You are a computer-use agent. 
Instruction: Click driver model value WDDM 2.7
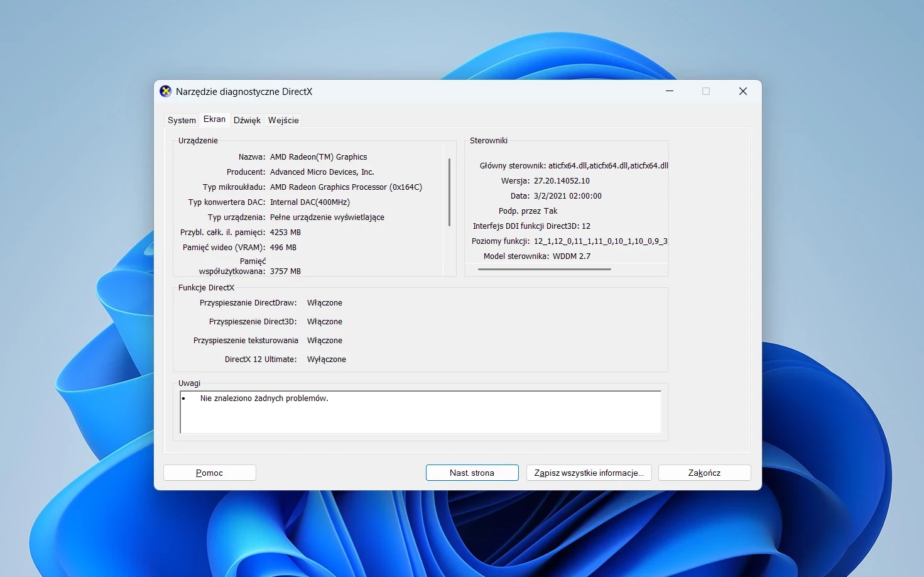pyautogui.click(x=572, y=256)
